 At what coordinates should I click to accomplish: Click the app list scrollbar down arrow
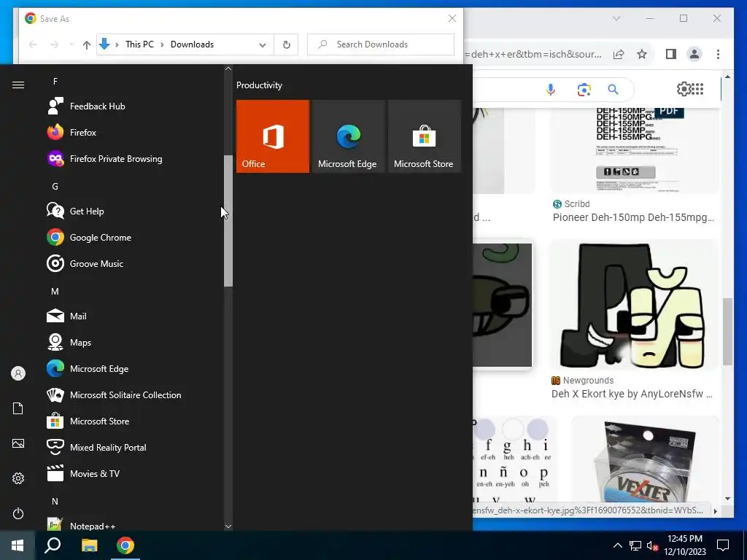pyautogui.click(x=228, y=526)
